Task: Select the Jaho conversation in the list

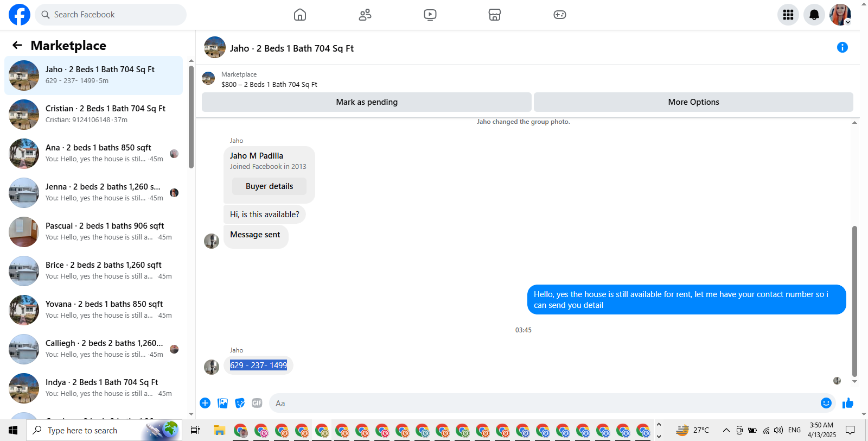Action: tap(93, 75)
